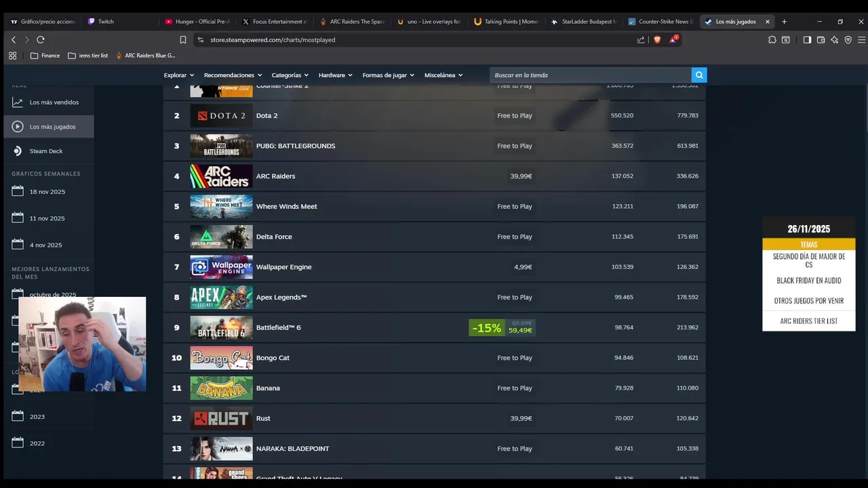
Task: Expand the Categorías dropdown menu
Action: (x=290, y=75)
